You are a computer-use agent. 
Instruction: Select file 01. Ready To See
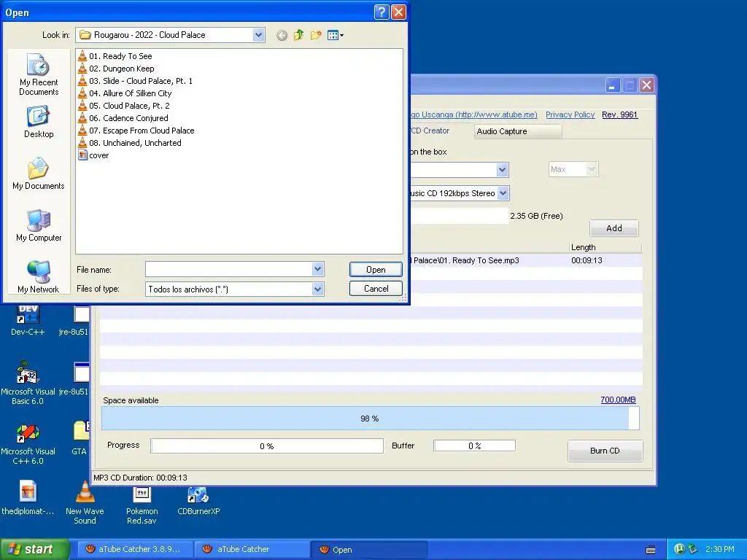(115, 55)
